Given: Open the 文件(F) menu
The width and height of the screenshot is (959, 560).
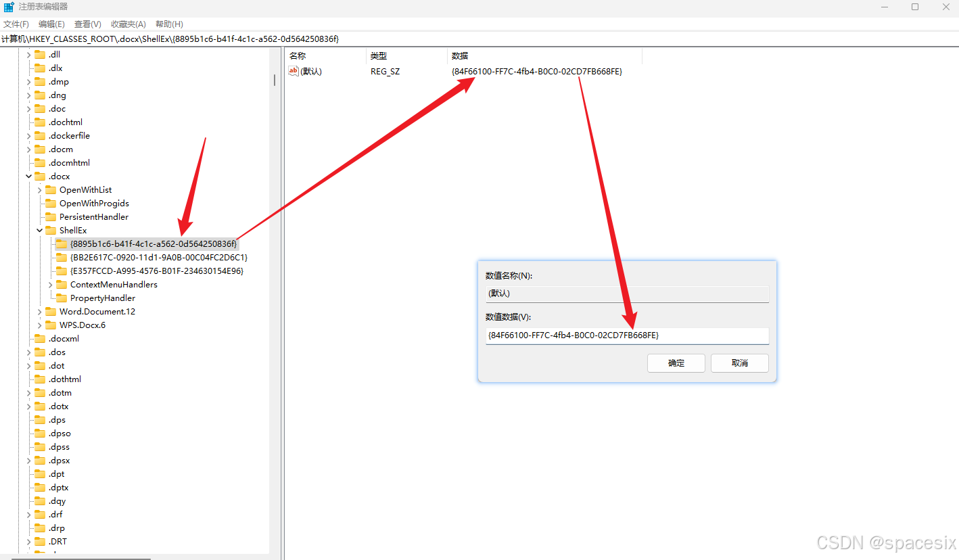Looking at the screenshot, I should (x=16, y=24).
